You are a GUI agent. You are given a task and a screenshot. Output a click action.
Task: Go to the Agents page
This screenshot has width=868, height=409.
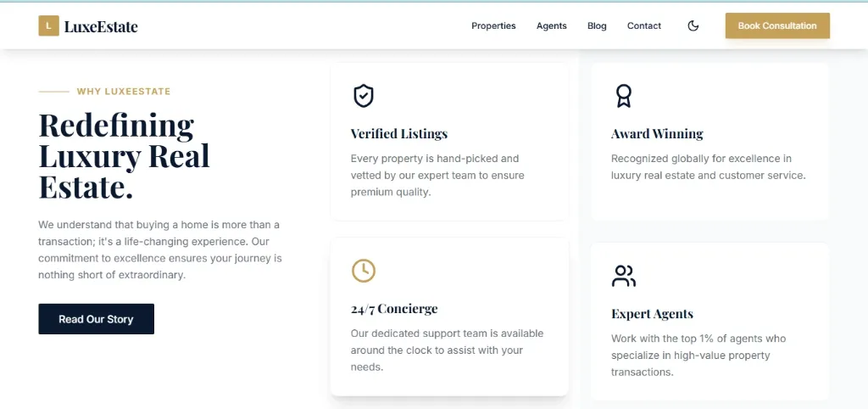[552, 26]
